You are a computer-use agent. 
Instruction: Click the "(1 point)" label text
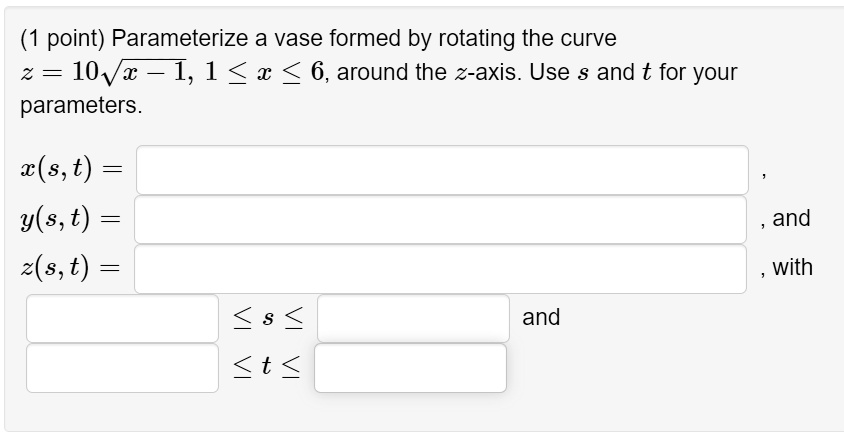pyautogui.click(x=62, y=39)
